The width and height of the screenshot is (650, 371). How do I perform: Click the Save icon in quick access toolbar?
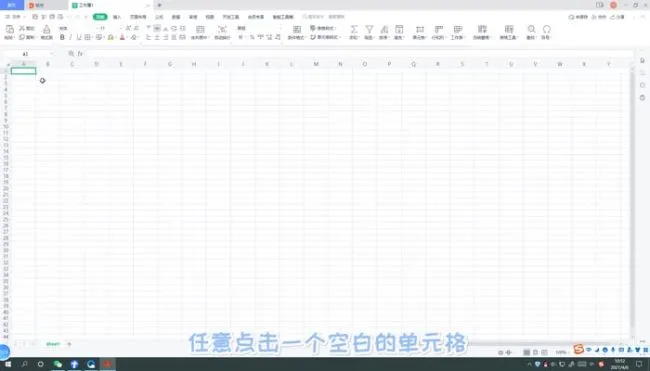(x=35, y=17)
